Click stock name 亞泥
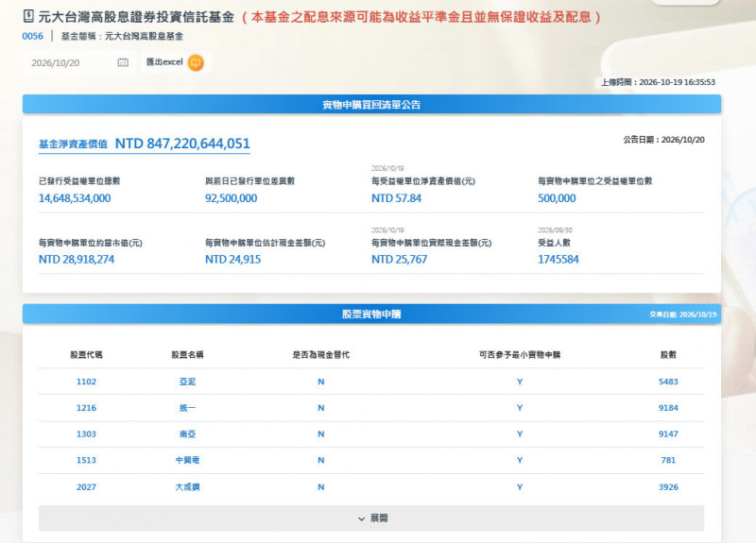Screen dimensions: 756x543 187,382
